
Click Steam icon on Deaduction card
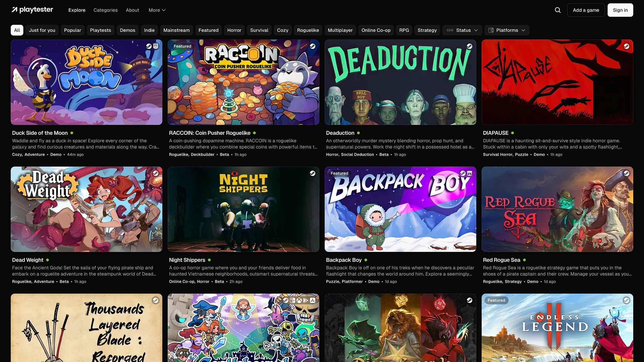(470, 46)
